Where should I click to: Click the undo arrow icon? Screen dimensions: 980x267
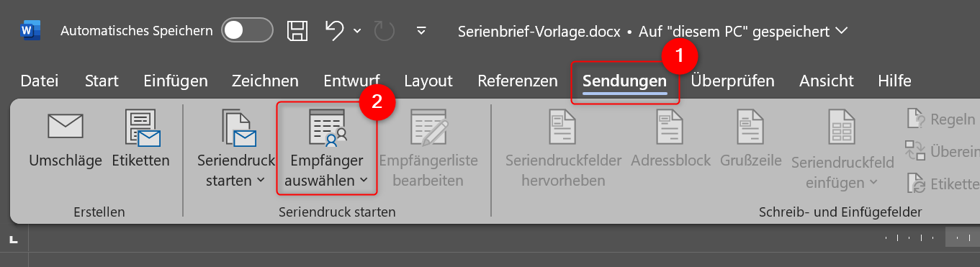click(334, 30)
